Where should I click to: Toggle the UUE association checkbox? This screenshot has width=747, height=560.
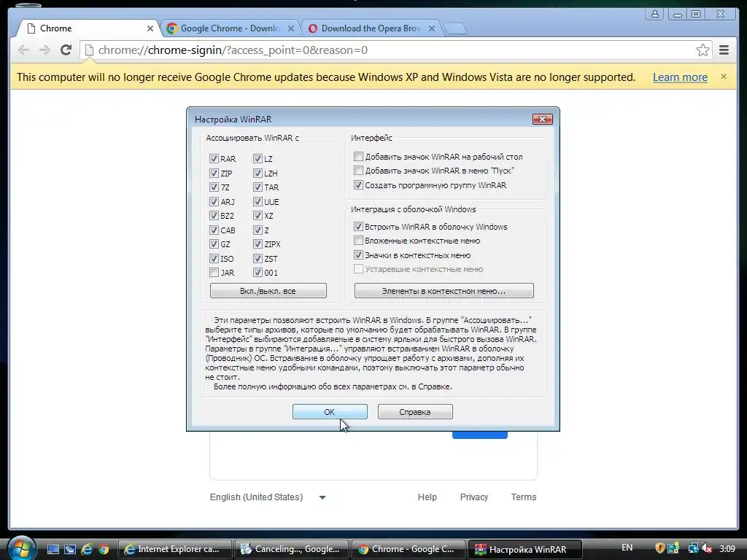tap(258, 201)
